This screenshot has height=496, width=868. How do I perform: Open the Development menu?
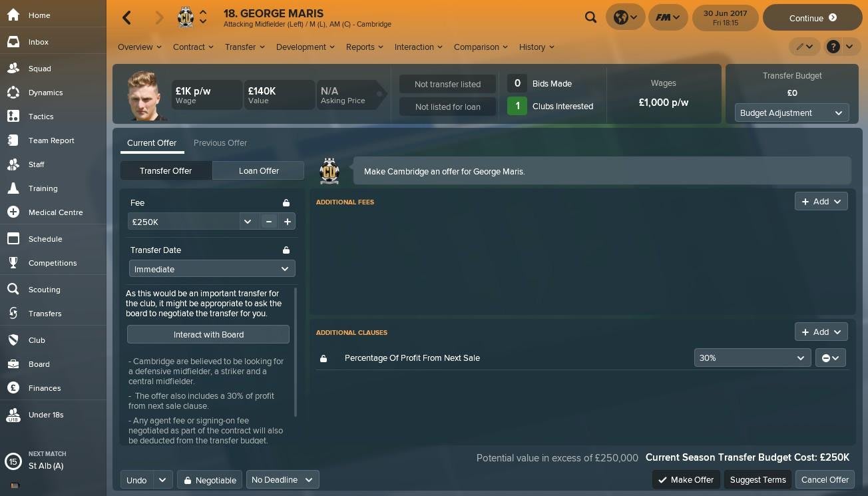point(304,47)
